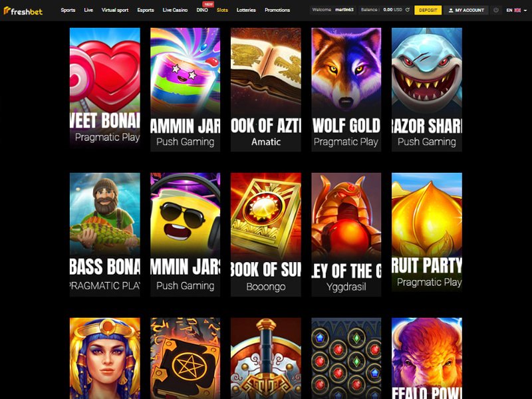
Task: Select the Book of Sun Booongo game
Action: (265, 235)
